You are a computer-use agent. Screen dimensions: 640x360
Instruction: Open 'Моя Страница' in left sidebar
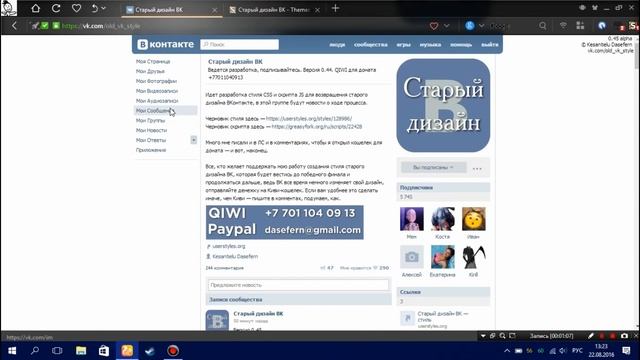tap(153, 61)
